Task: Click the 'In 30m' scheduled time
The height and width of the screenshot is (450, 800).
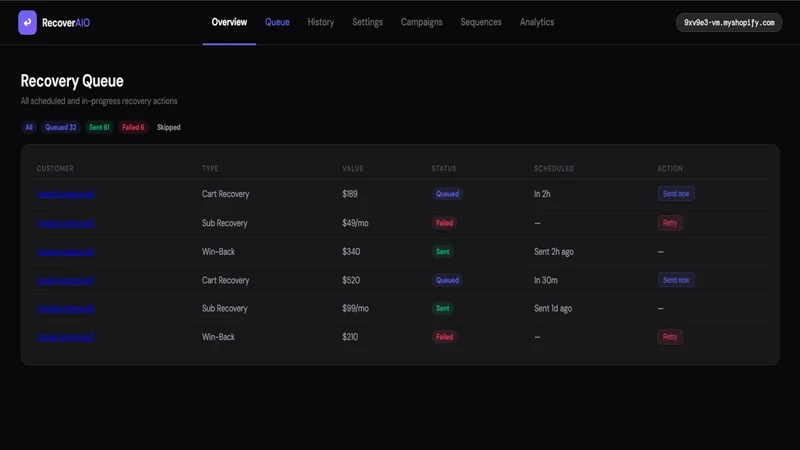Action: (x=545, y=280)
